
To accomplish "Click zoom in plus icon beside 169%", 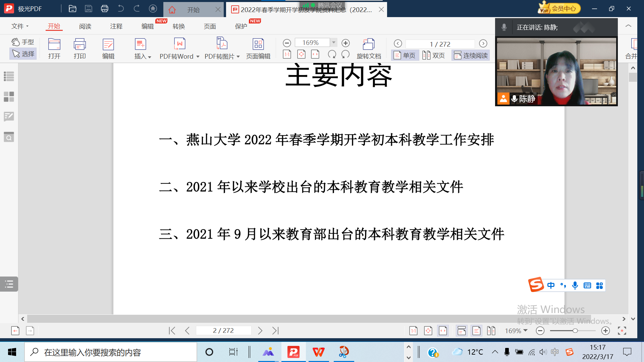I will tap(345, 43).
